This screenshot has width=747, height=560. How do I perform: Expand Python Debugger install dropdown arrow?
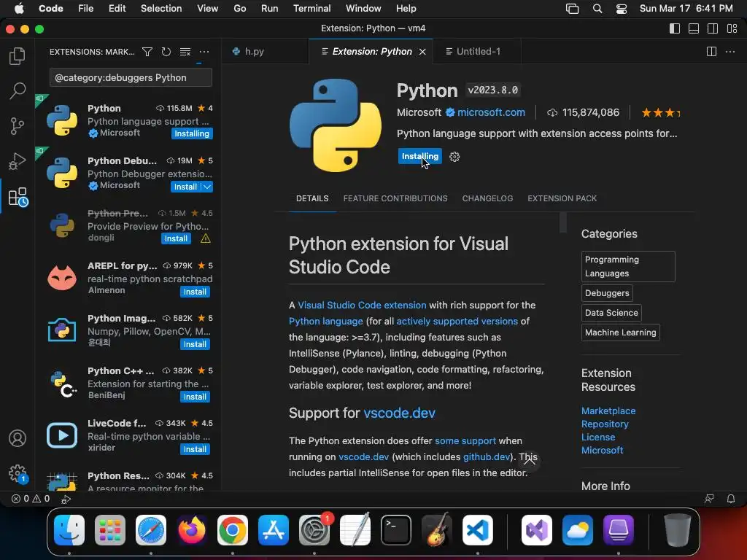[x=207, y=187]
